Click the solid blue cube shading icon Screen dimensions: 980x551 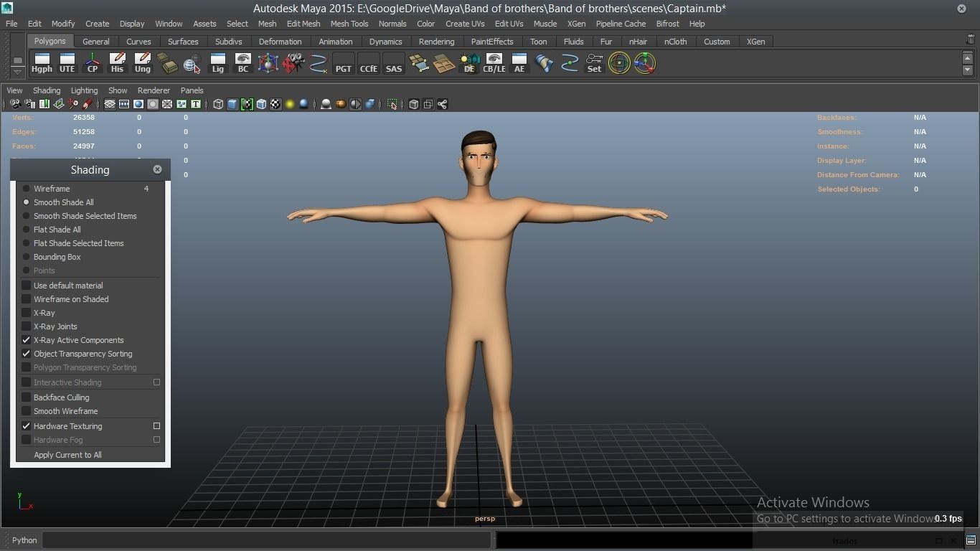point(232,104)
